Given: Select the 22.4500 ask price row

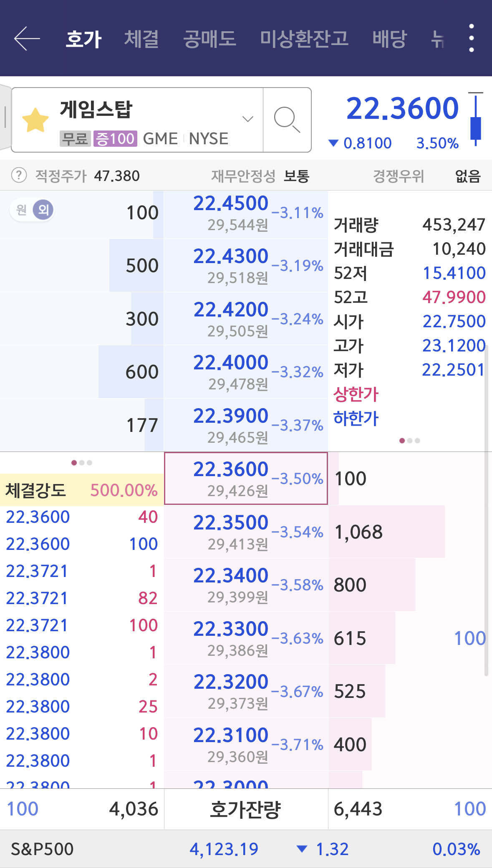Looking at the screenshot, I should click(246, 214).
